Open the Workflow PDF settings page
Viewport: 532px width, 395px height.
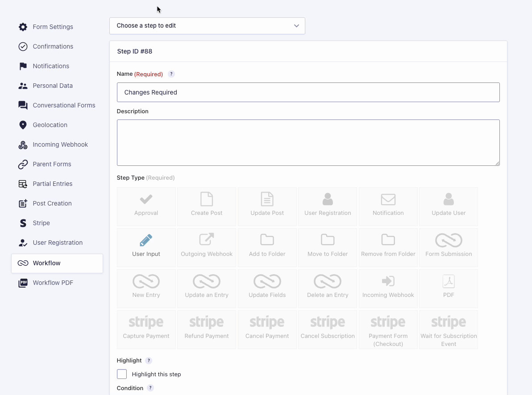[x=53, y=283]
